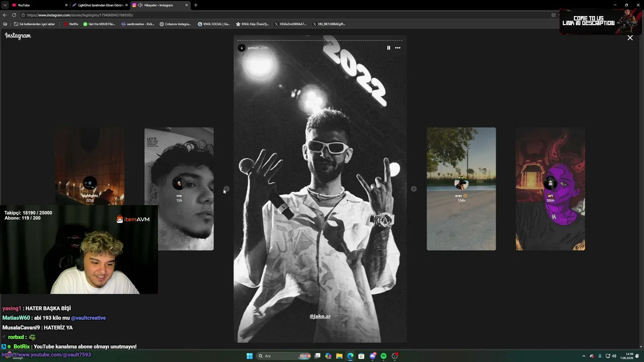Viewport: 644px width, 362px height.
Task: Open the HN_987UW8AEgIff X bookmark
Action: pyautogui.click(x=329, y=24)
